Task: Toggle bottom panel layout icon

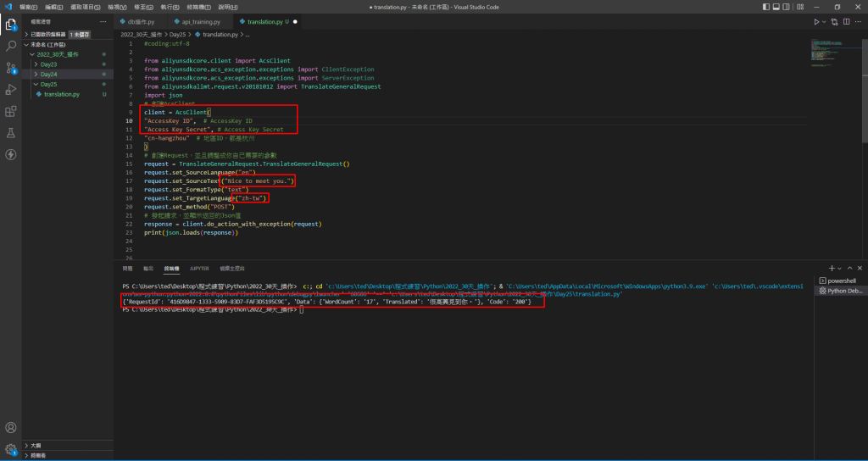Action: pyautogui.click(x=776, y=7)
